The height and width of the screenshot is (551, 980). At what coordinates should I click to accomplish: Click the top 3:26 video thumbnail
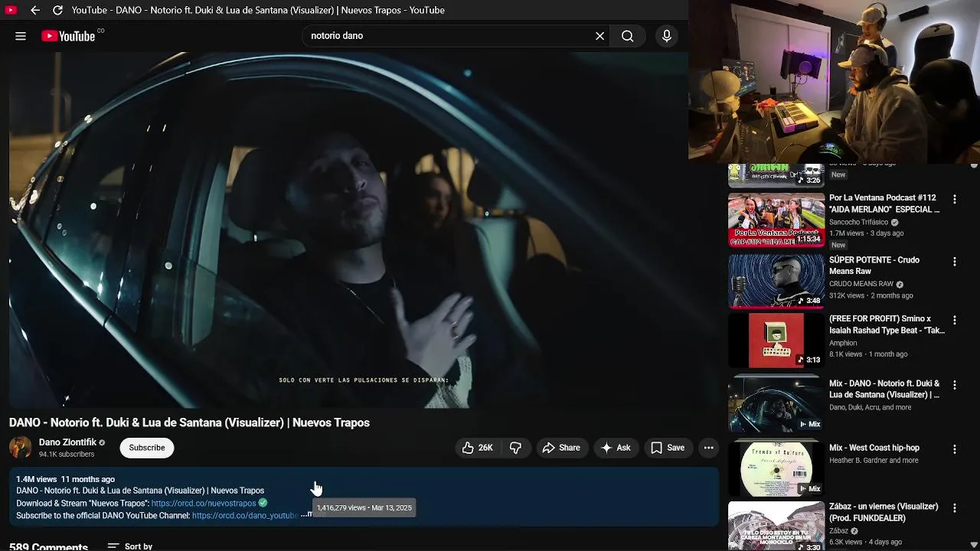point(776,175)
